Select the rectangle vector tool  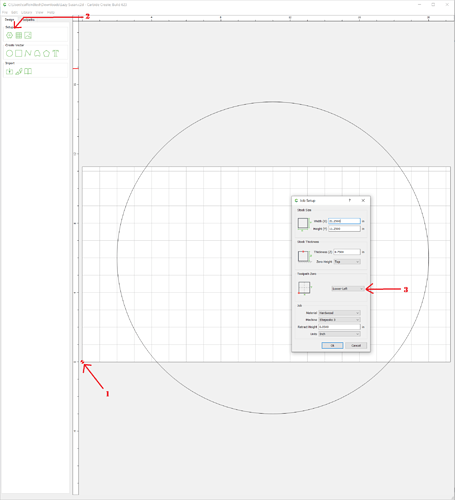pyautogui.click(x=19, y=53)
